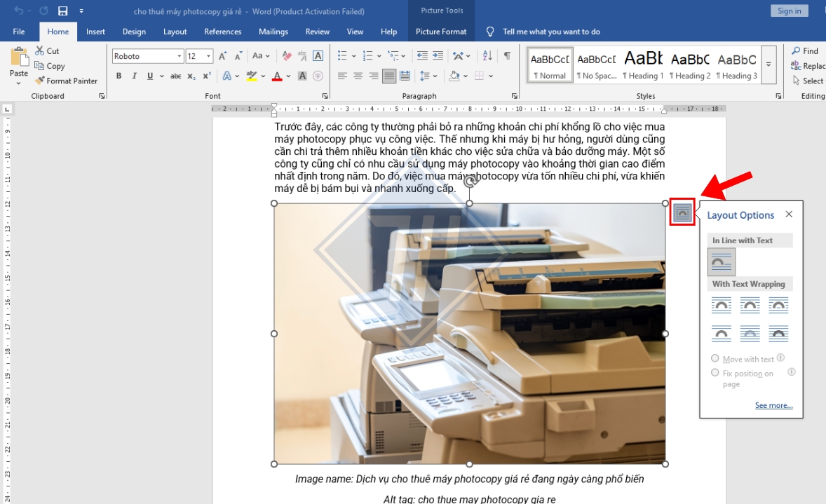826x504 pixels.
Task: Click the Format Painter tool
Action: pyautogui.click(x=67, y=81)
